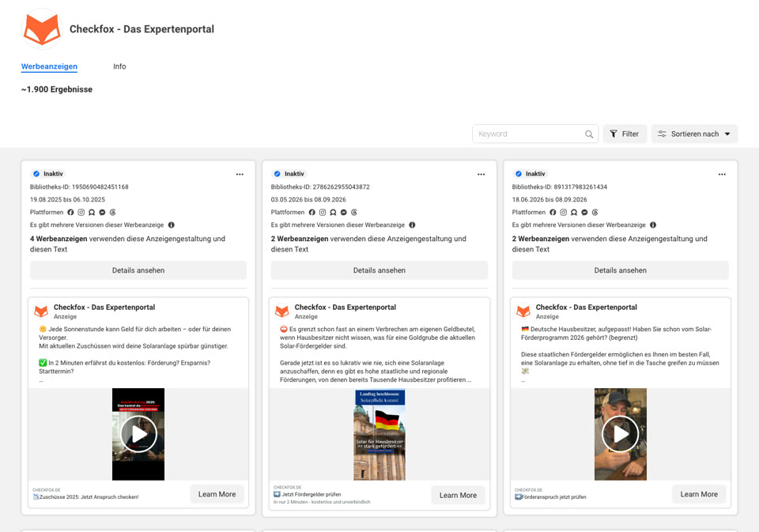Open the Werbeanzeigen tab

[49, 66]
